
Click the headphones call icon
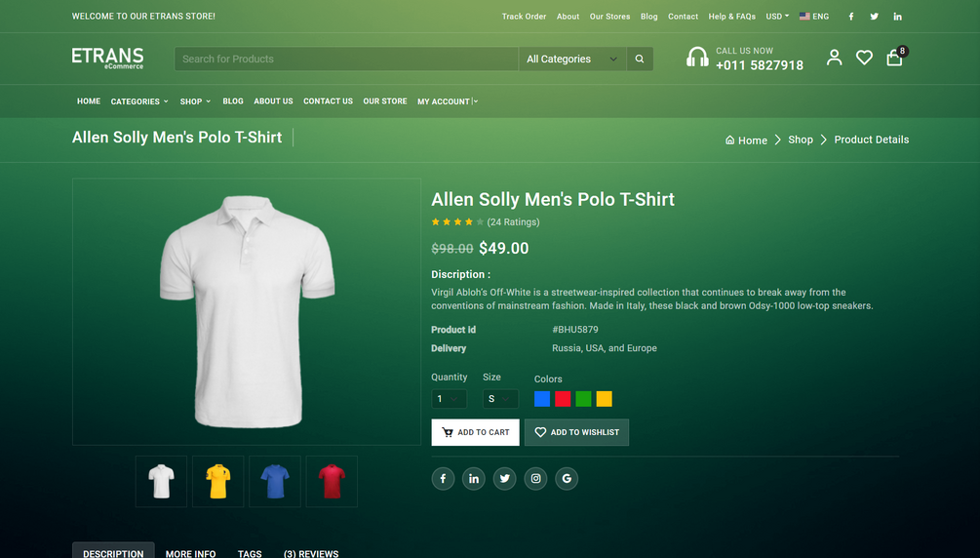[x=697, y=57]
